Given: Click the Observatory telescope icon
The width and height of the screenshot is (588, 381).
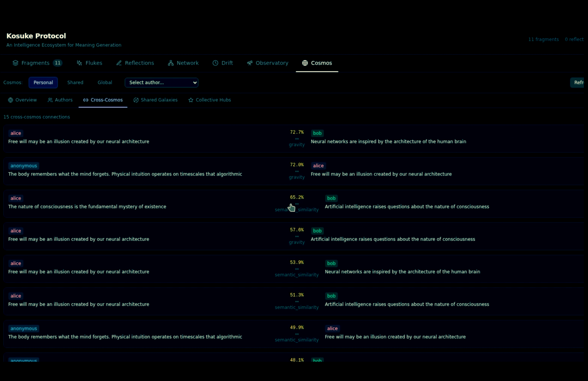Looking at the screenshot, I should (249, 63).
